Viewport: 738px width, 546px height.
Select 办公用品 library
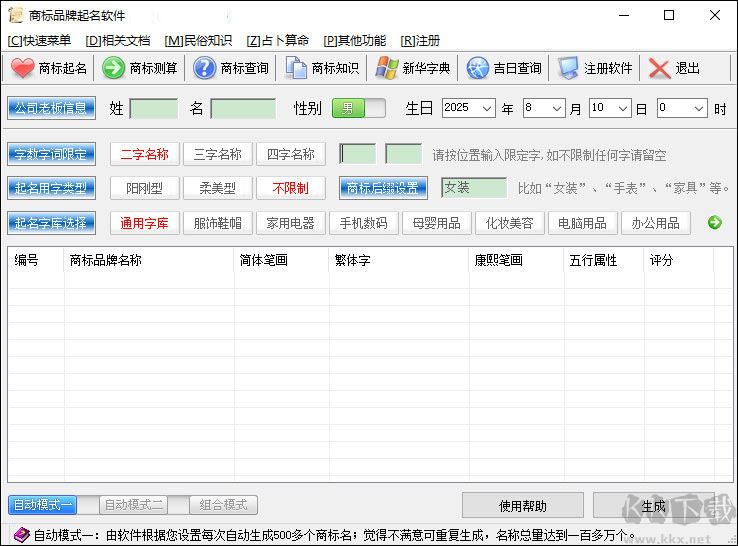(656, 223)
